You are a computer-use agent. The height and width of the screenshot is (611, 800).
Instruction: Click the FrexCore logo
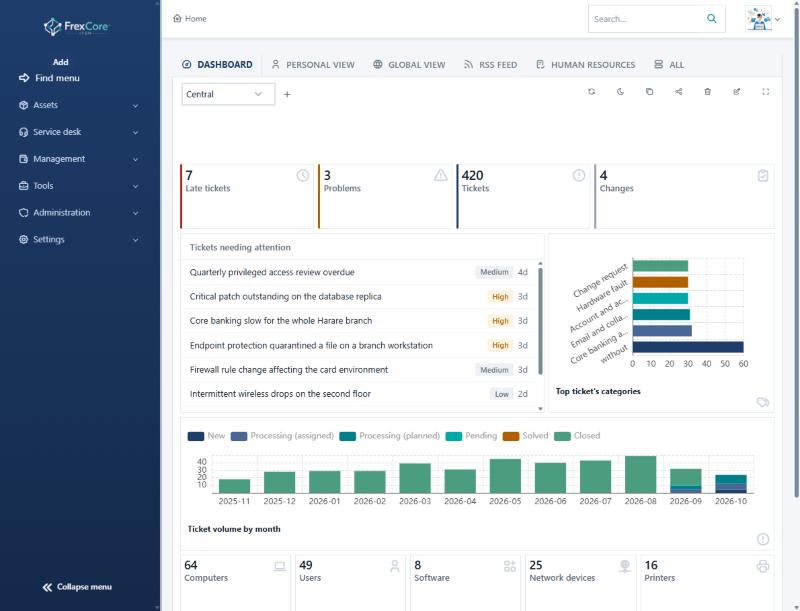pos(76,27)
